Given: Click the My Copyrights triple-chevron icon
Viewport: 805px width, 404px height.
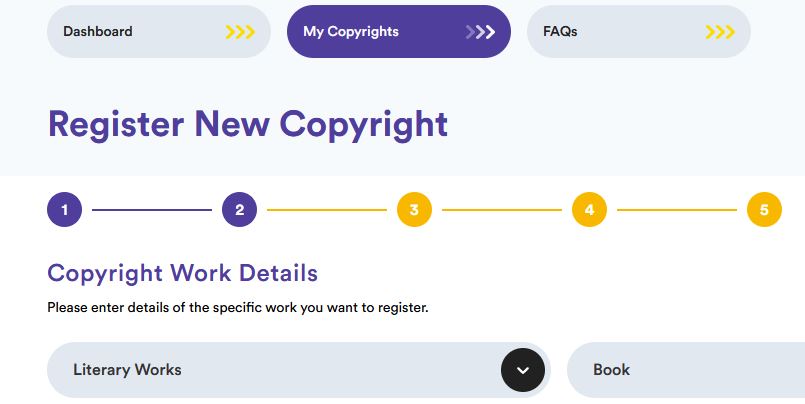Looking at the screenshot, I should 480,32.
